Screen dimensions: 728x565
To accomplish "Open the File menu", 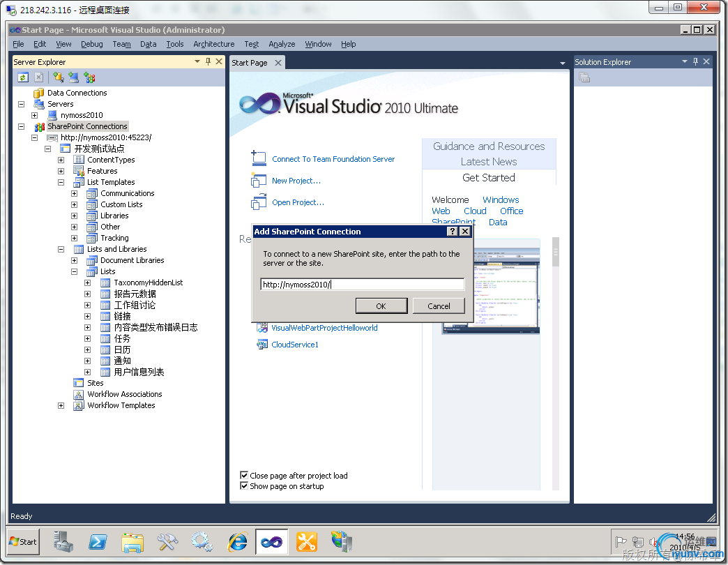I will point(19,44).
